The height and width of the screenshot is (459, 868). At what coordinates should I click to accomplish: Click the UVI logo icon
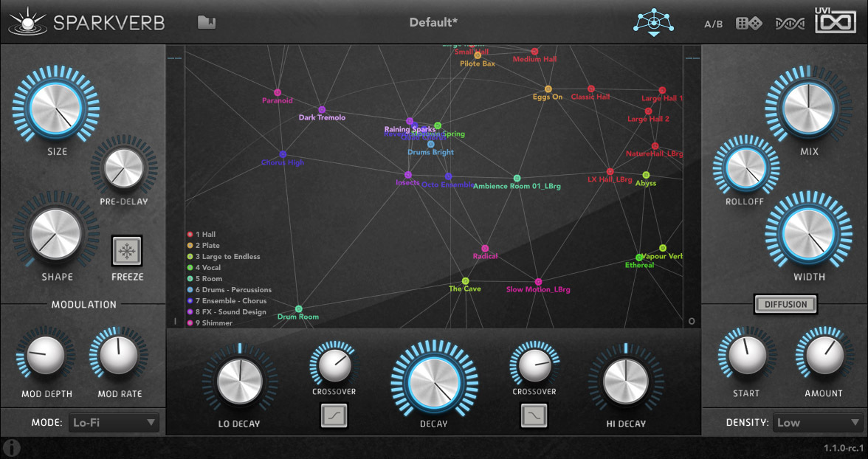point(835,21)
